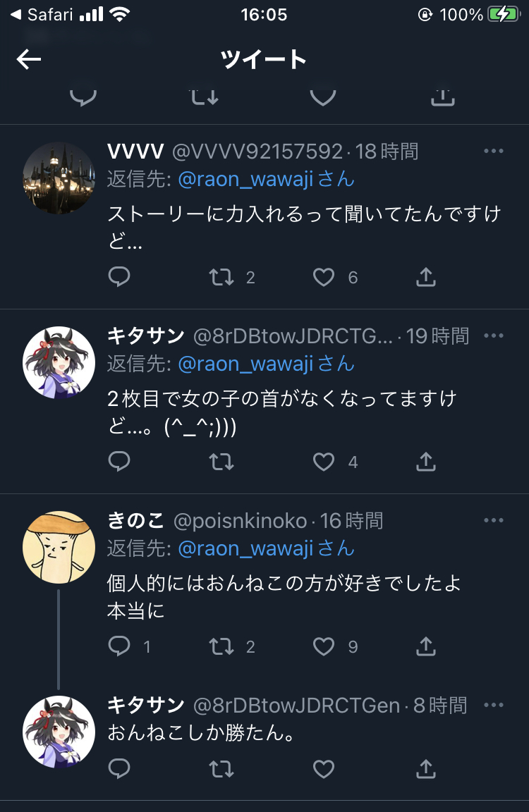Open the VVVV username label
Viewport: 529px width, 812px height.
[135, 152]
